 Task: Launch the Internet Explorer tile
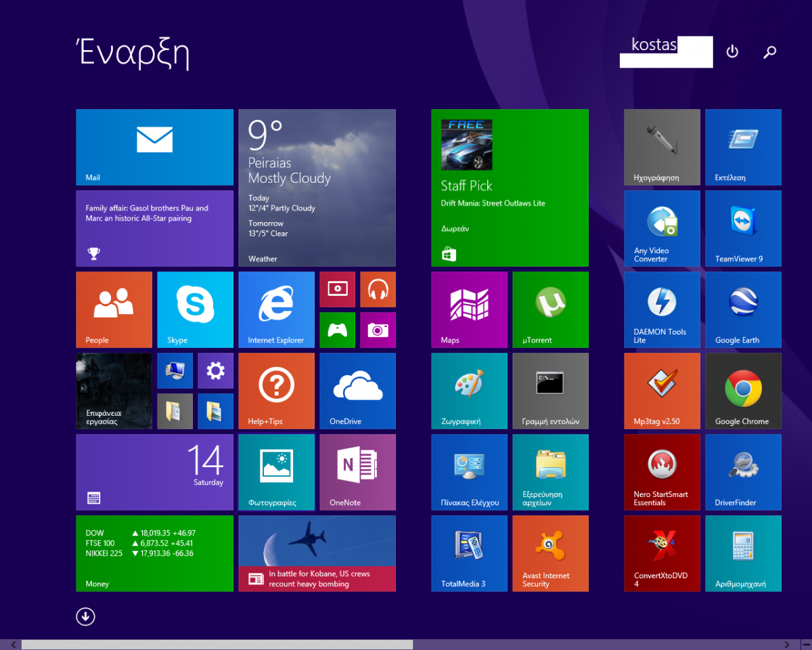(x=276, y=309)
